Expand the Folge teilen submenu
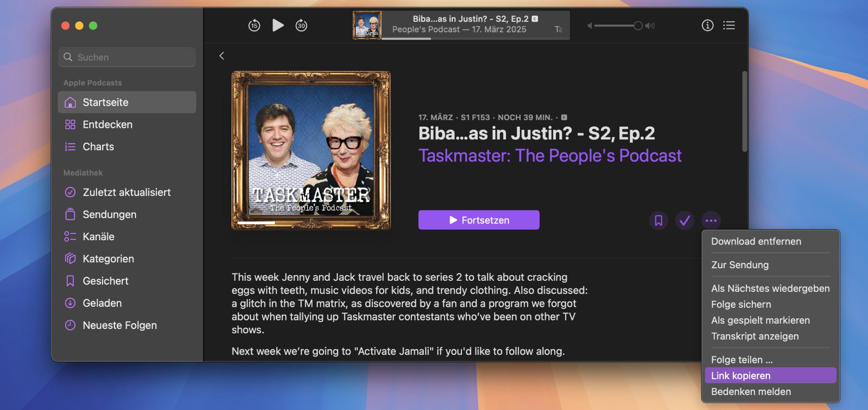The width and height of the screenshot is (868, 410). [x=742, y=360]
